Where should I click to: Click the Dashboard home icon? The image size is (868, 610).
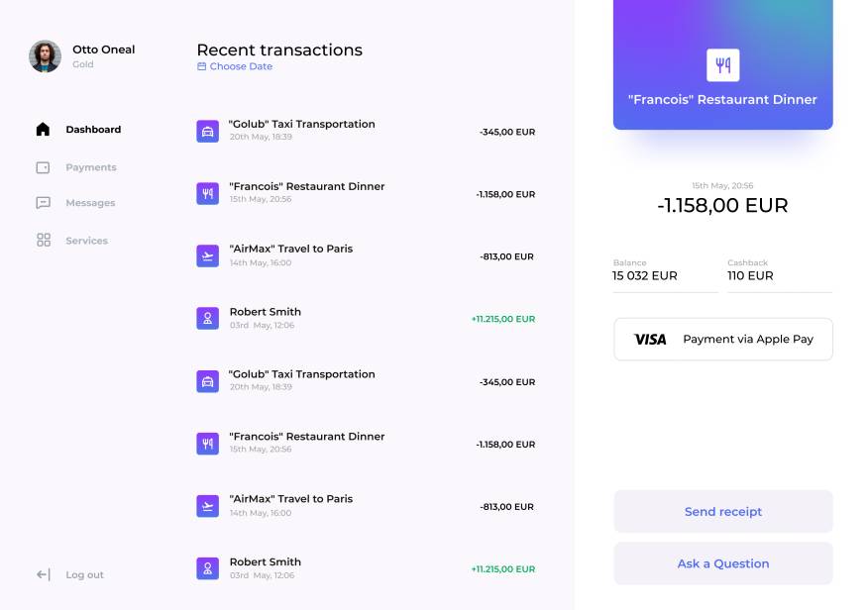click(43, 130)
